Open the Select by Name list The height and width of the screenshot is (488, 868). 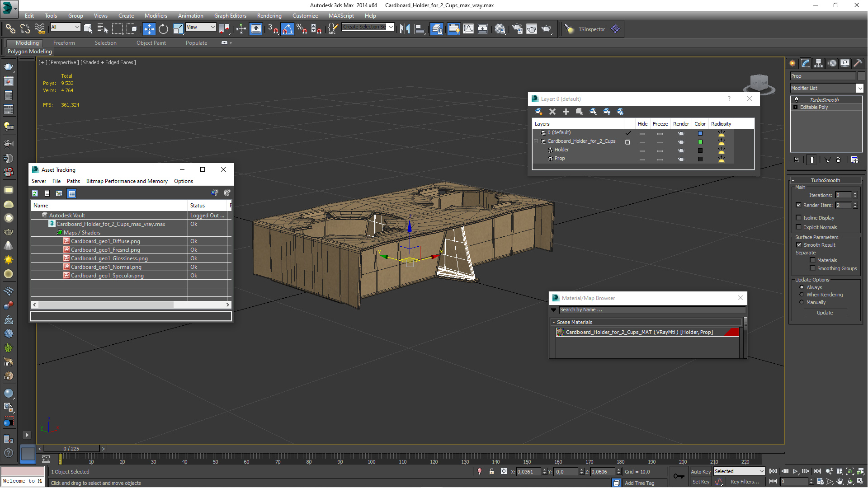[103, 29]
